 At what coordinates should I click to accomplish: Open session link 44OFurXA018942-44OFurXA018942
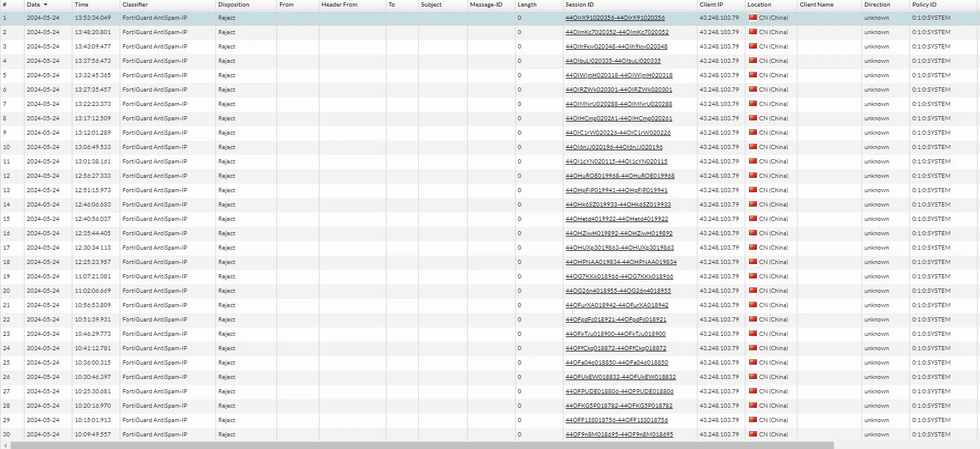[x=617, y=305]
